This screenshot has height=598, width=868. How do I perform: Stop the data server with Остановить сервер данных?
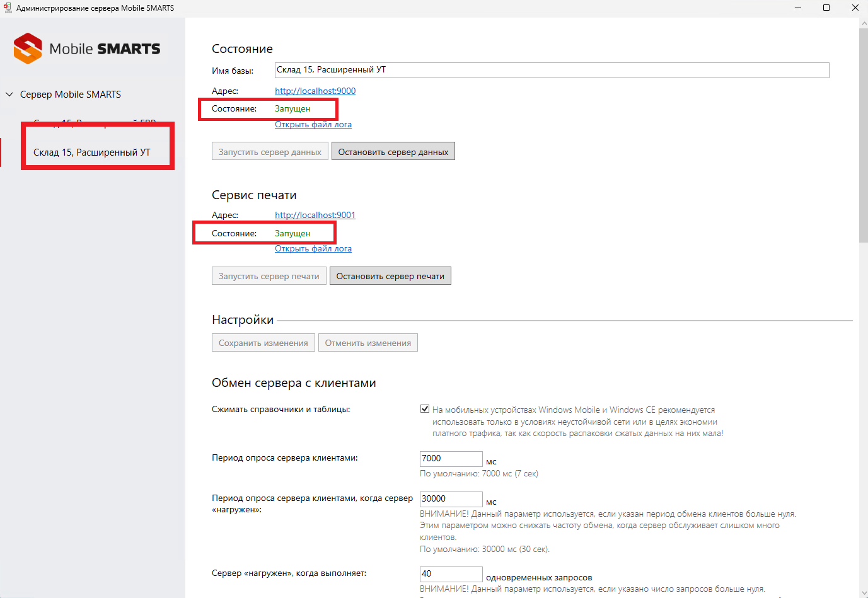[393, 152]
